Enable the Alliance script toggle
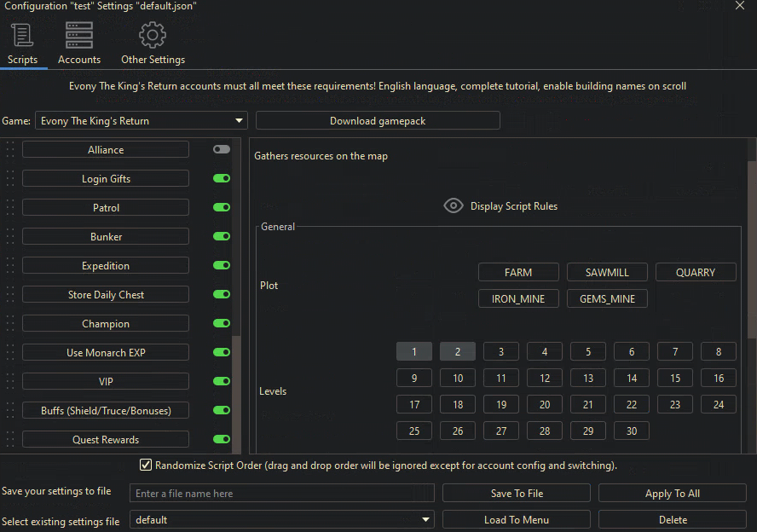 (222, 149)
